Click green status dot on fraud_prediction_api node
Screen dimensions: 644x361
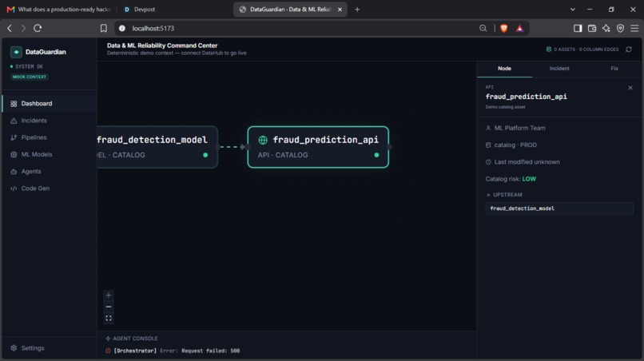pos(376,155)
